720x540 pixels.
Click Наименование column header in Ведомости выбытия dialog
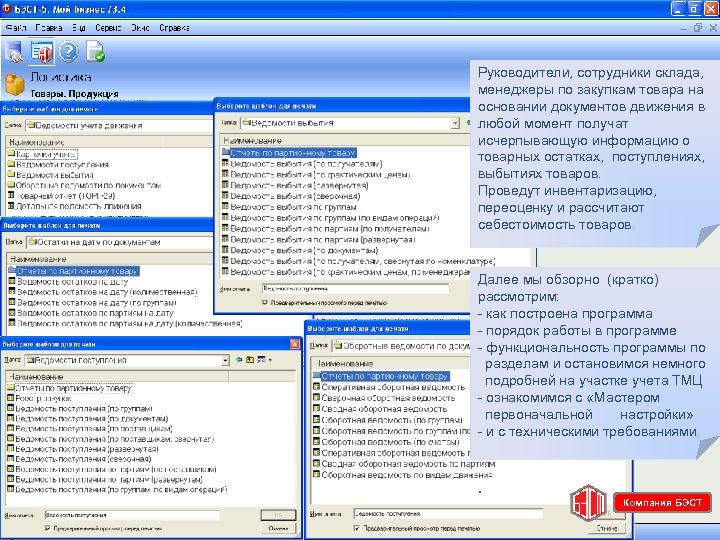pos(345,141)
